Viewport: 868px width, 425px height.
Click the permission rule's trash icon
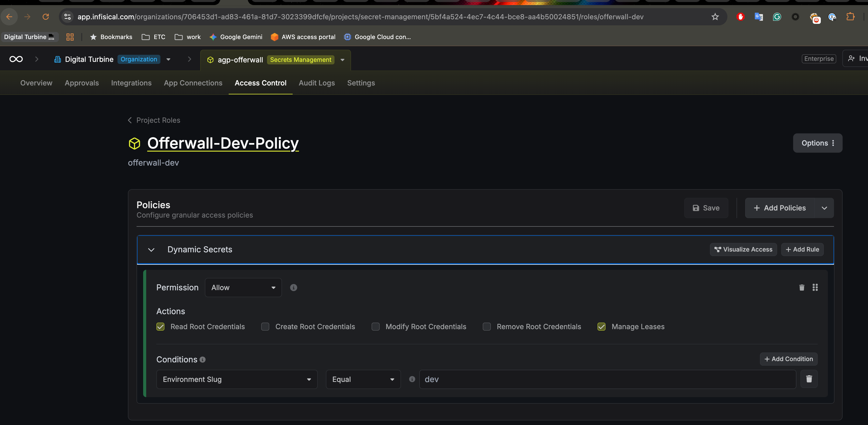tap(802, 287)
